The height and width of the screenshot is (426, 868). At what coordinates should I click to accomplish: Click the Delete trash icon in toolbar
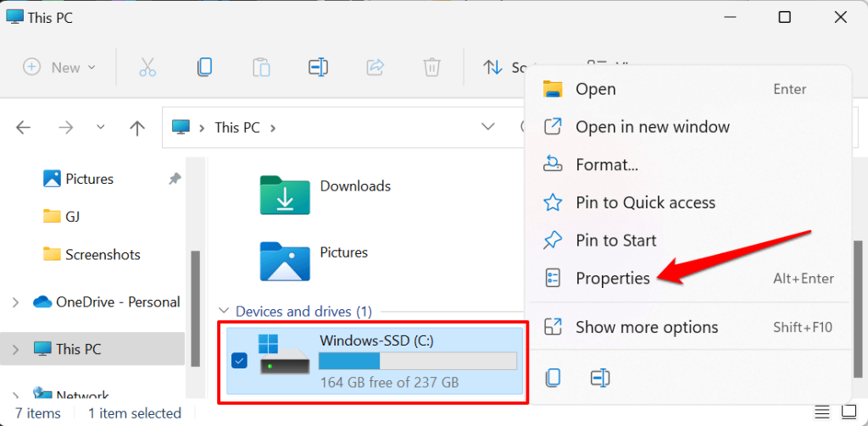pyautogui.click(x=431, y=68)
